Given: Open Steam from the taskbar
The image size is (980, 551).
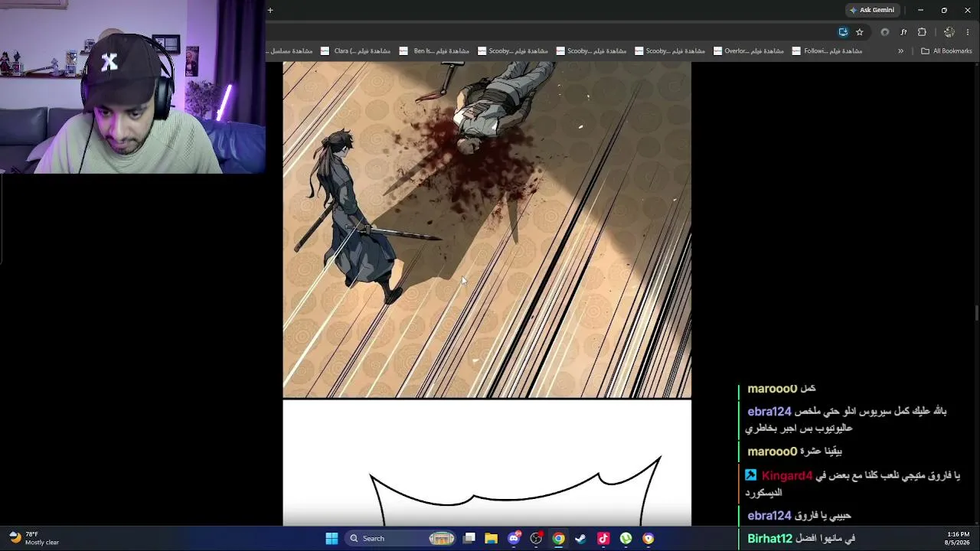Looking at the screenshot, I should click(581, 539).
